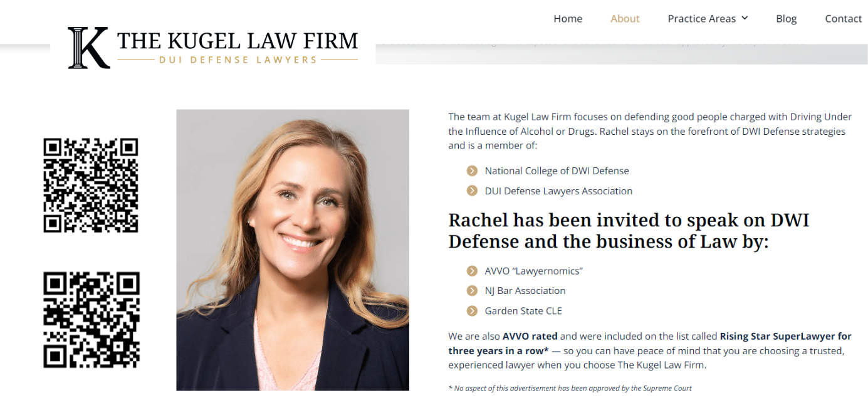868x410 pixels.
Task: Click the DUI Defense Lawyers Association text
Action: click(558, 191)
